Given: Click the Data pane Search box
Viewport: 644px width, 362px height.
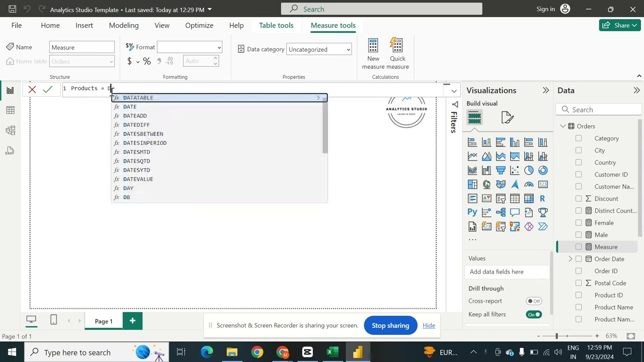Looking at the screenshot, I should click(599, 110).
